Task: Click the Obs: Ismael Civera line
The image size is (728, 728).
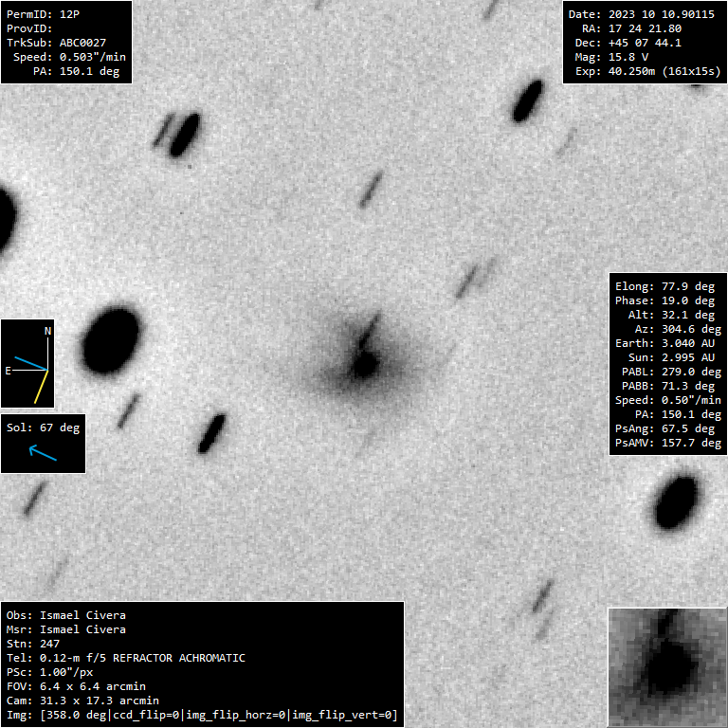Action: (66, 615)
